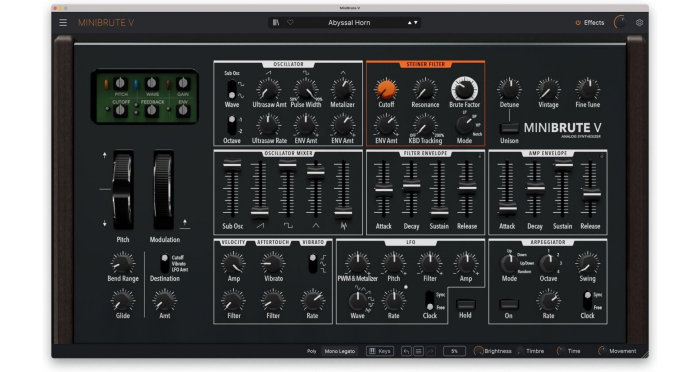Image resolution: width=700 pixels, height=372 pixels.
Task: Click the Arpeggiator Swing knob
Action: [x=588, y=263]
